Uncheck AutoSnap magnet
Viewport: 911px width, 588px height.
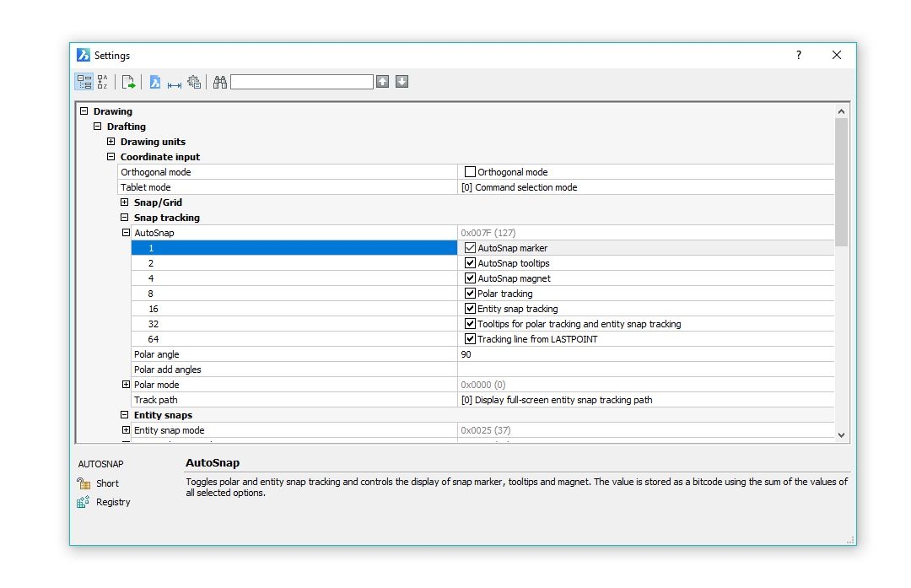point(470,278)
